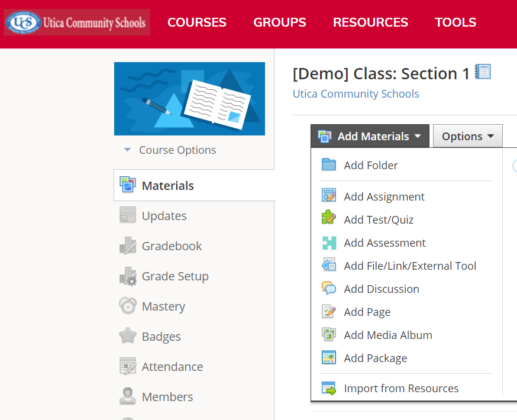Open the COURSES menu
517x420 pixels.
(197, 22)
